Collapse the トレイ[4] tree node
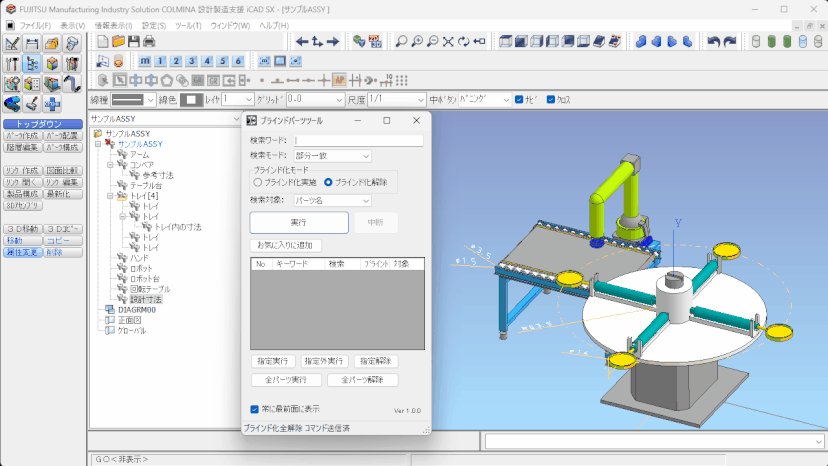The width and height of the screenshot is (828, 466). (111, 194)
